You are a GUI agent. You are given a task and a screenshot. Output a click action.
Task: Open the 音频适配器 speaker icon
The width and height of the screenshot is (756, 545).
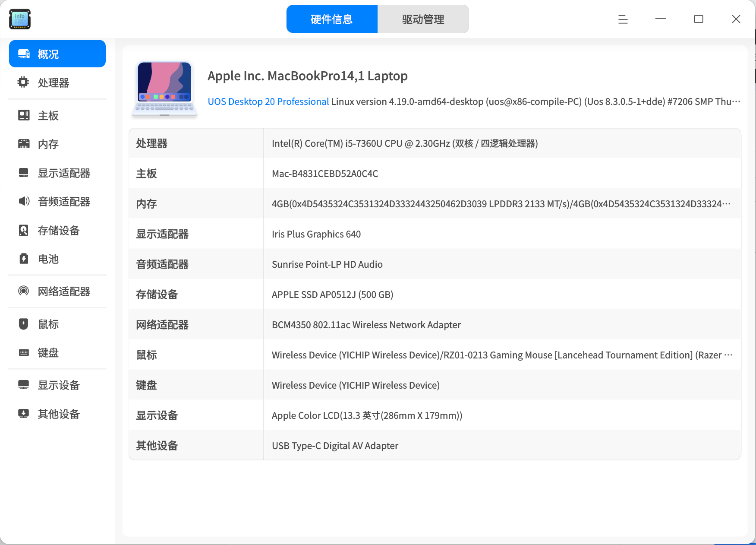[x=24, y=201]
